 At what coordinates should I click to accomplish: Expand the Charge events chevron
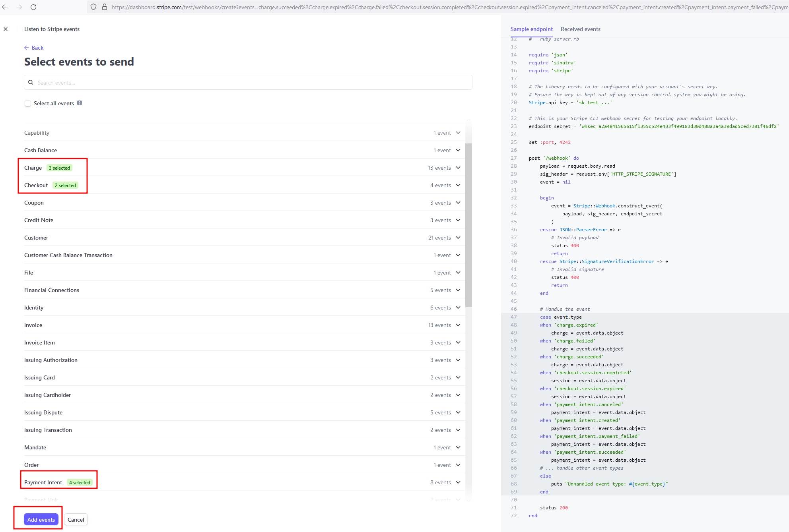(x=458, y=168)
